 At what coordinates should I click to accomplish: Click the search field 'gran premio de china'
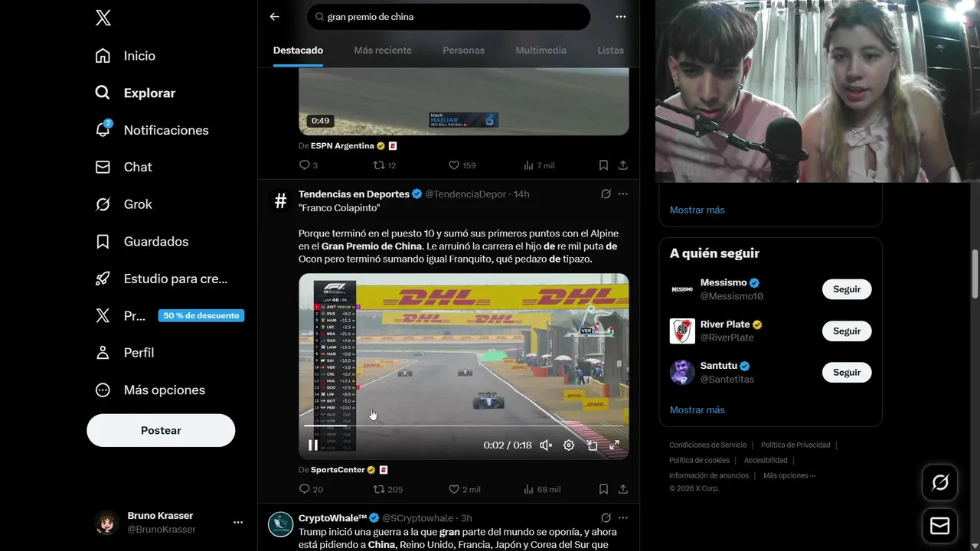[449, 17]
